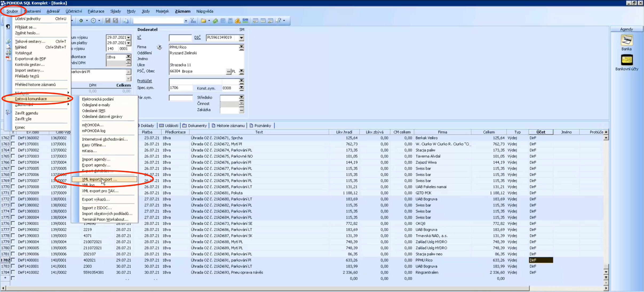The width and height of the screenshot is (644, 292).
Task: Open the Konst.sym. 0308 dropdown
Action: pyautogui.click(x=241, y=88)
